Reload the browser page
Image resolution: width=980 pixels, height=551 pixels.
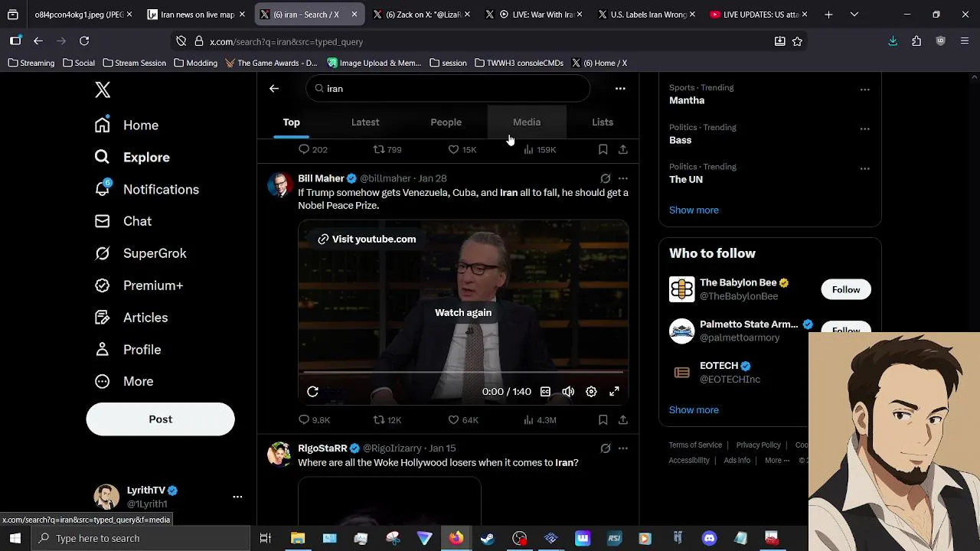click(x=84, y=41)
